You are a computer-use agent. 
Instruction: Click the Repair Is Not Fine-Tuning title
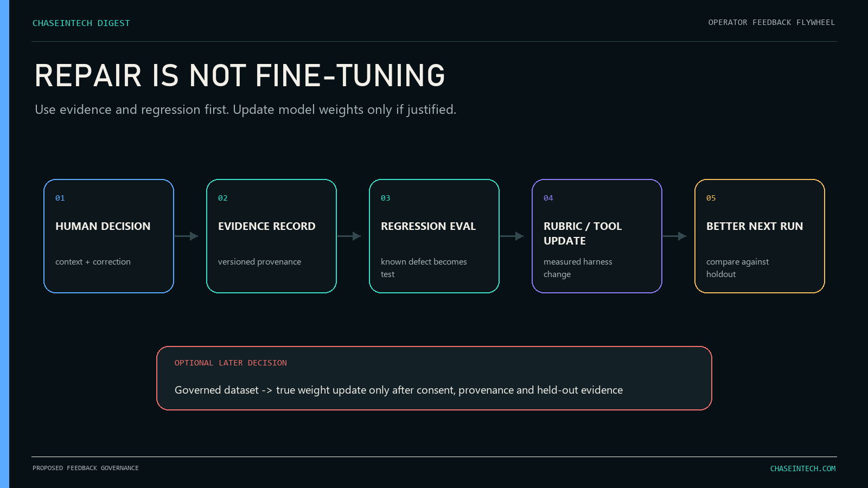pyautogui.click(x=240, y=75)
